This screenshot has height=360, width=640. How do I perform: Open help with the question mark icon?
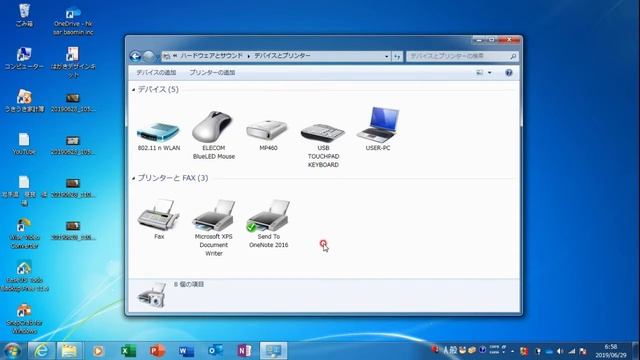point(509,73)
